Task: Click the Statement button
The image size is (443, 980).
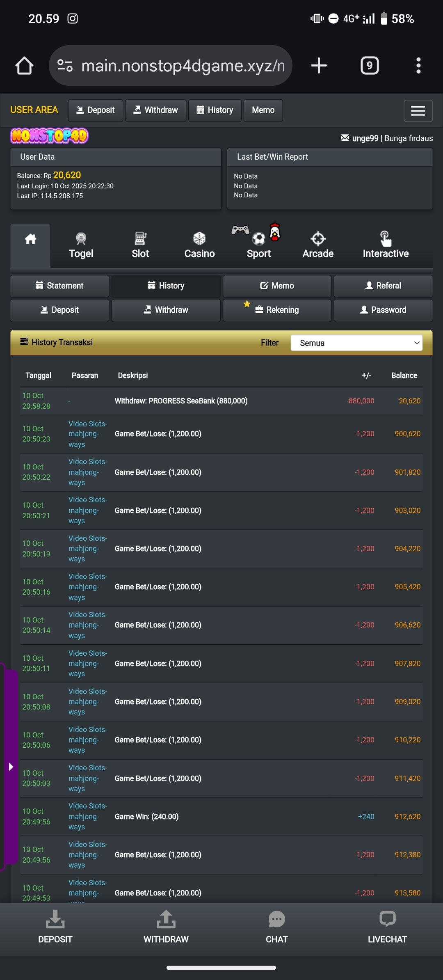Action: (59, 286)
